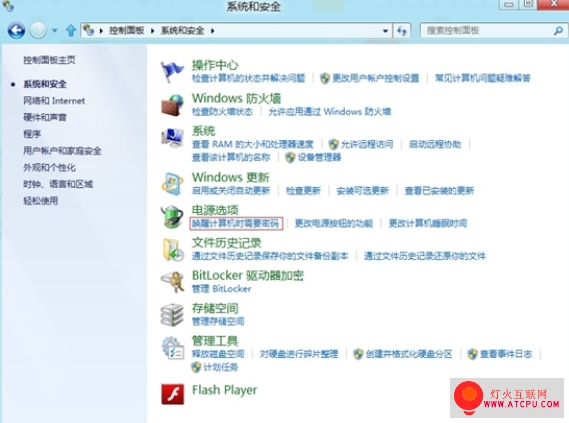Go up one level with up arrow
The width and height of the screenshot is (569, 423).
pos(71,30)
